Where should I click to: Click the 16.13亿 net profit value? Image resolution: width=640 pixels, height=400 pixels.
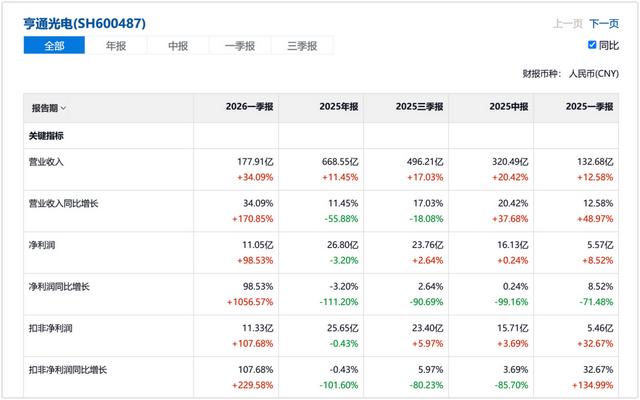point(512,245)
